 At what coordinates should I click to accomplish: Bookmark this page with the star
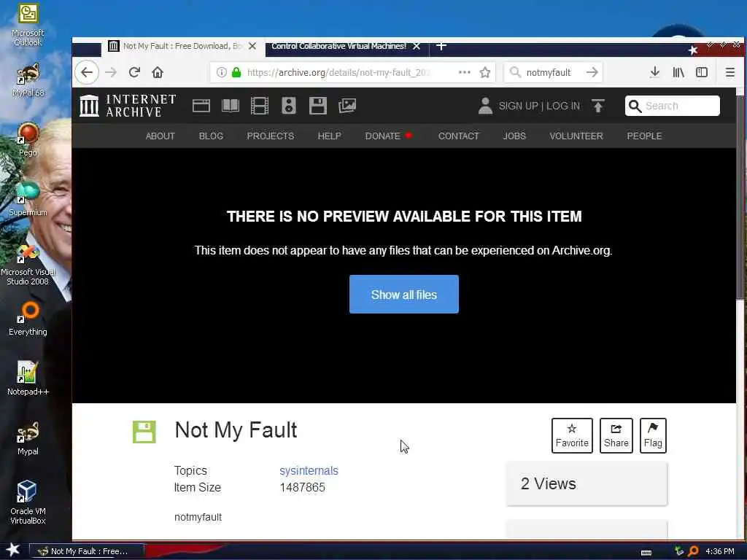[485, 72]
